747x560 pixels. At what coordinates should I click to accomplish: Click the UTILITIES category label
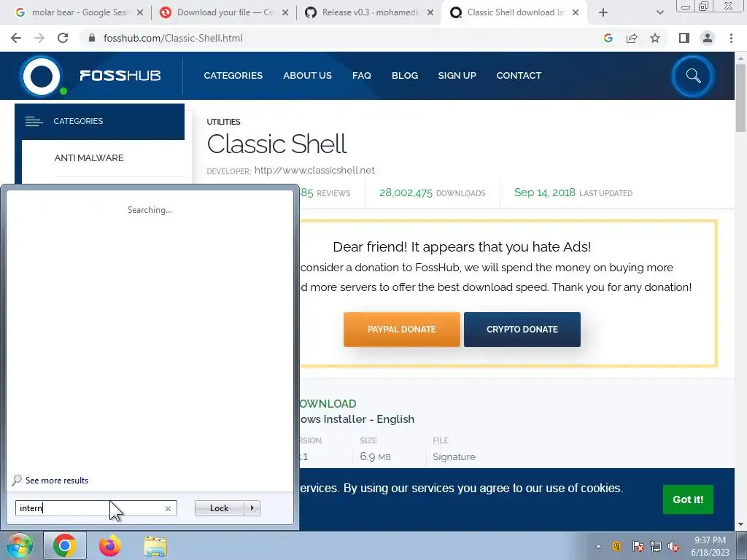pyautogui.click(x=223, y=122)
